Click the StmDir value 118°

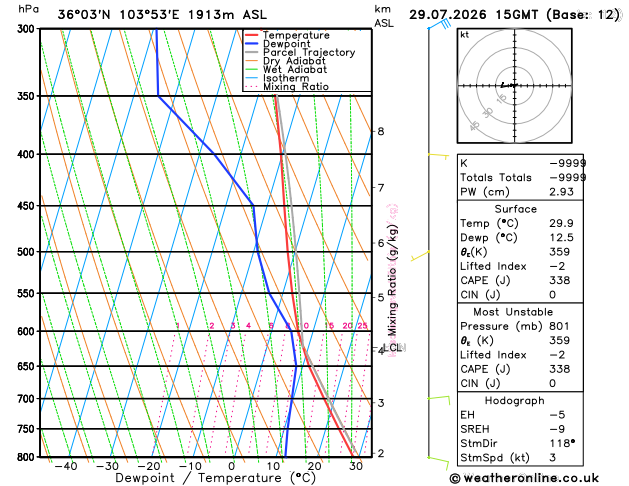[562, 443]
